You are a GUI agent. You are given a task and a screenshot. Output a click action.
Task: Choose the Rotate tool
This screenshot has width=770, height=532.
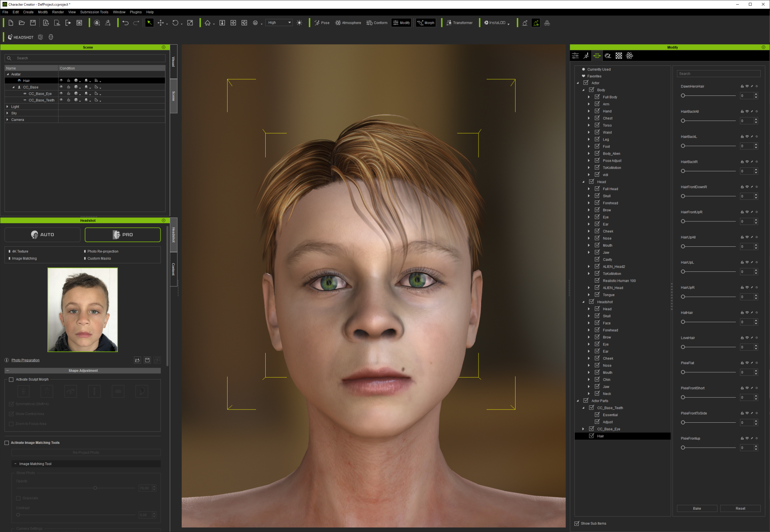click(x=175, y=23)
